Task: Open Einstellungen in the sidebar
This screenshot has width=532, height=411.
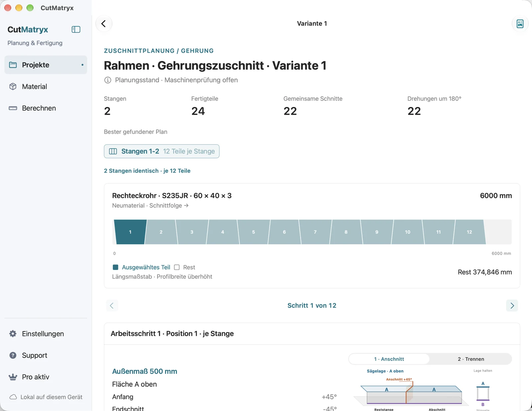Action: [46, 334]
